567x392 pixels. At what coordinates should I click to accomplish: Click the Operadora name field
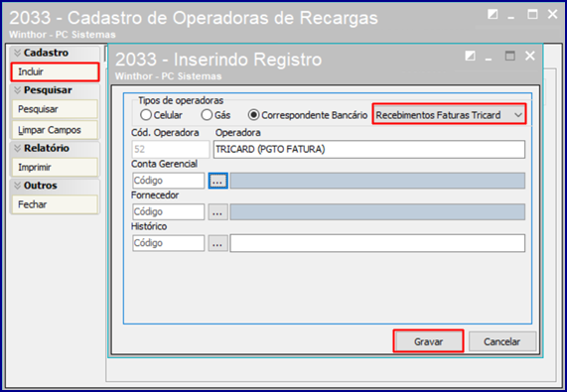[x=369, y=149]
